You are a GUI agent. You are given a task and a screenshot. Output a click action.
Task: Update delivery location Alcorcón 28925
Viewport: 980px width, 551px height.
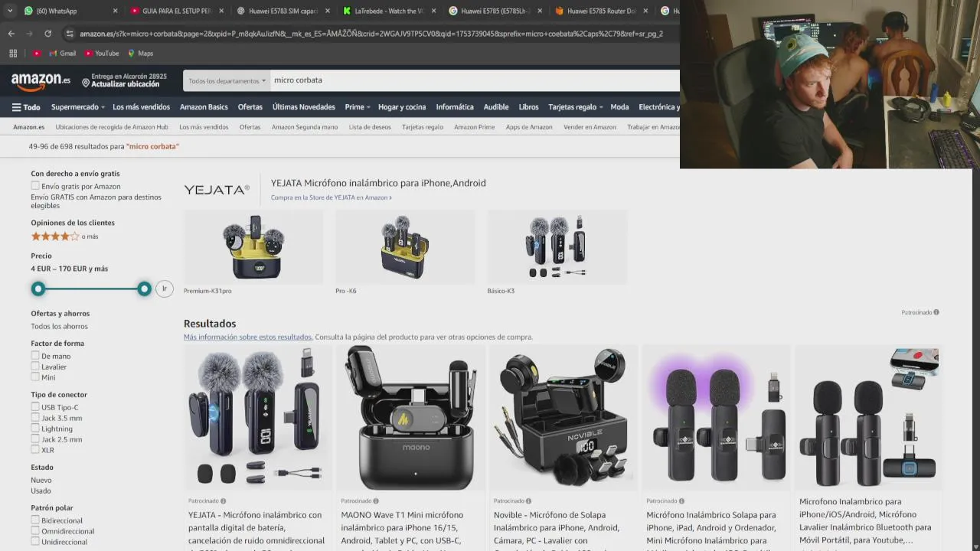124,80
